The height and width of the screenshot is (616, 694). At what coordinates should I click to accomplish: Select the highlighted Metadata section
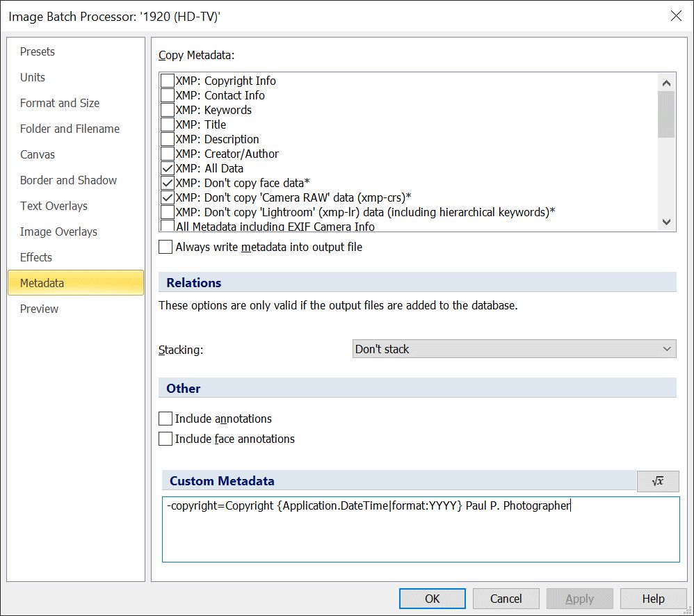76,283
